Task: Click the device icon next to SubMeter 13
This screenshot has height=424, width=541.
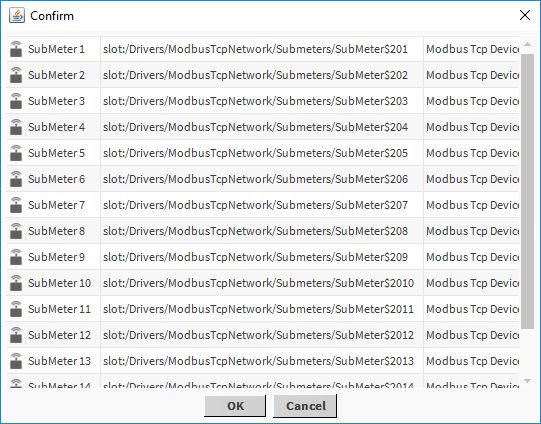Action: 16,361
